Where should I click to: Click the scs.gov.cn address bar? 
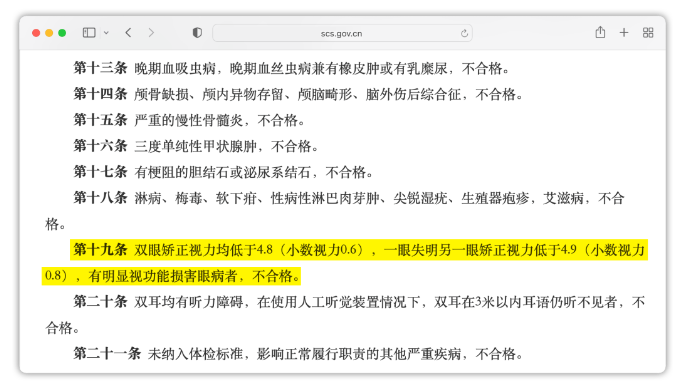click(342, 34)
